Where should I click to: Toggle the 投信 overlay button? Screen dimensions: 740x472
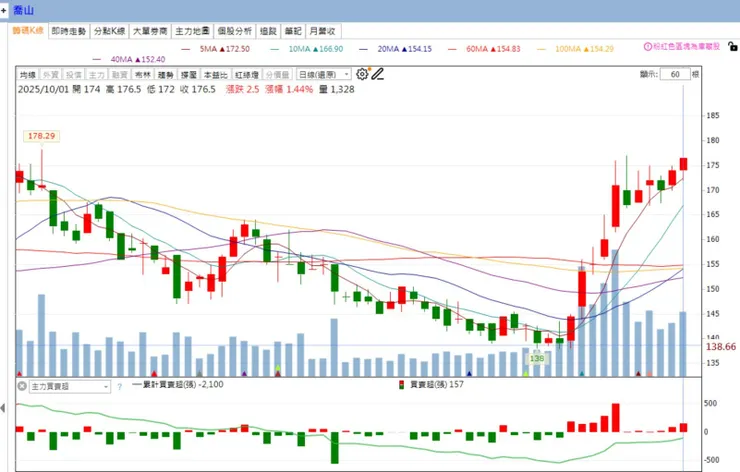pos(74,75)
